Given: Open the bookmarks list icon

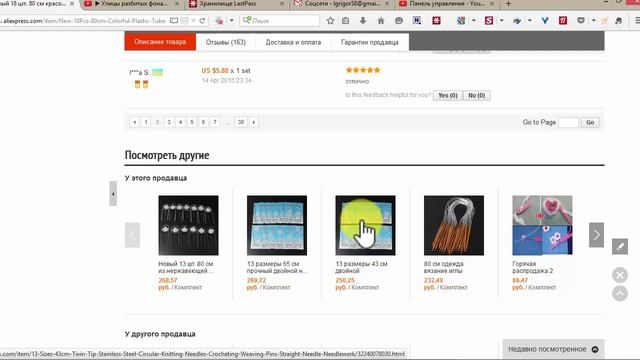Looking at the screenshot, I should [346, 20].
